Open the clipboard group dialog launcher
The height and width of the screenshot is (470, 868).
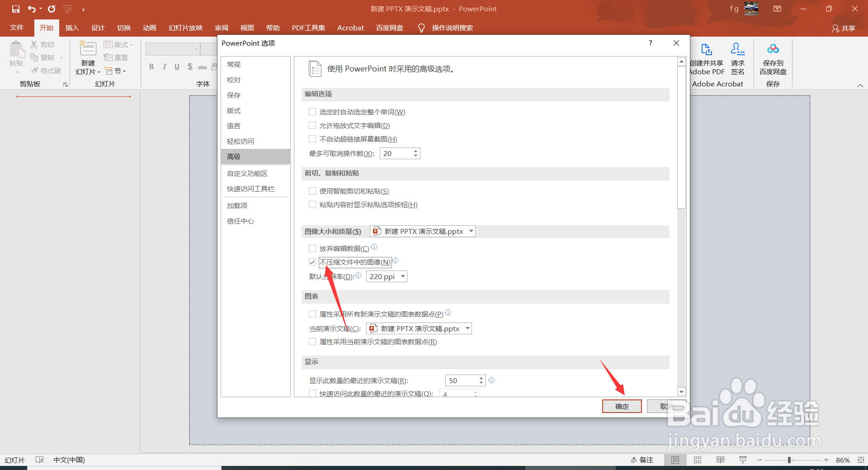(x=66, y=85)
